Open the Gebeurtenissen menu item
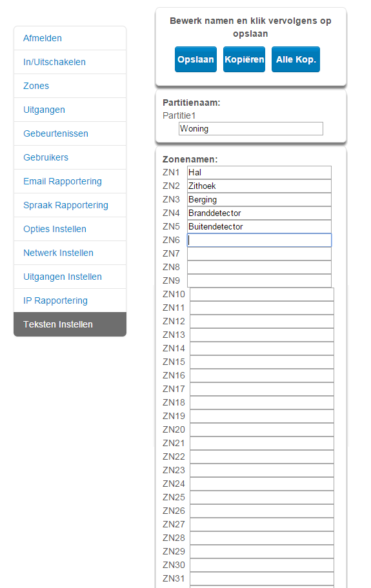 click(x=70, y=133)
